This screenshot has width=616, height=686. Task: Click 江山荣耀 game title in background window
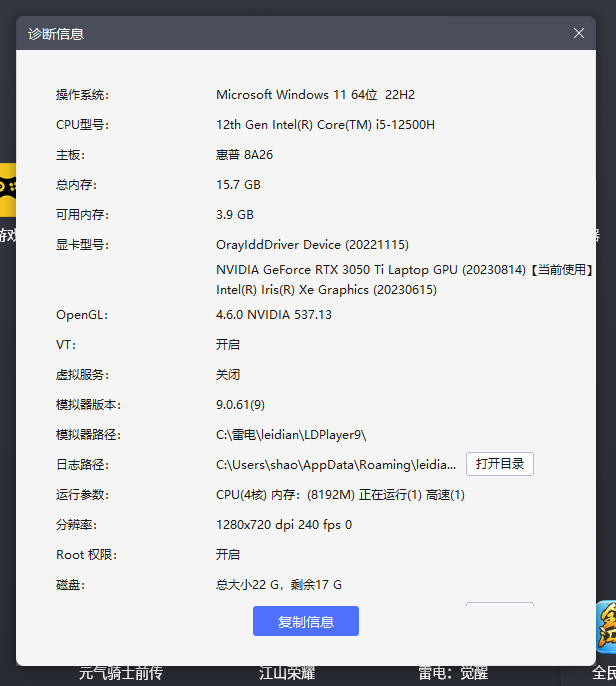tap(287, 674)
